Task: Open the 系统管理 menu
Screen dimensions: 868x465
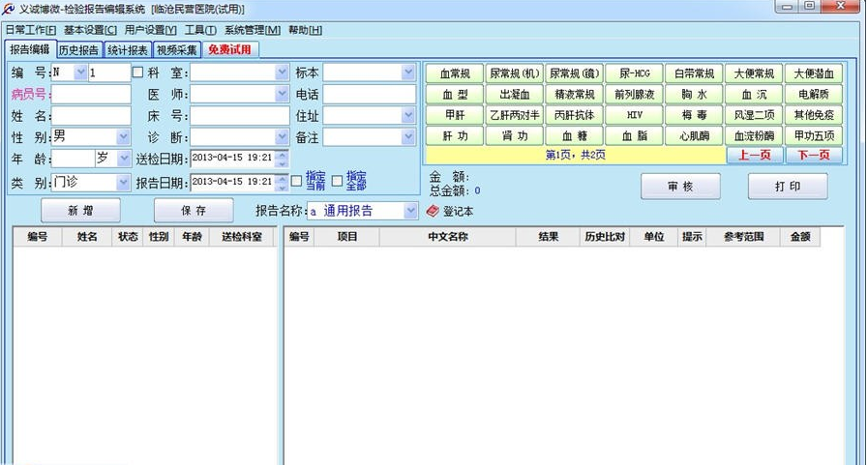Action: [x=252, y=30]
